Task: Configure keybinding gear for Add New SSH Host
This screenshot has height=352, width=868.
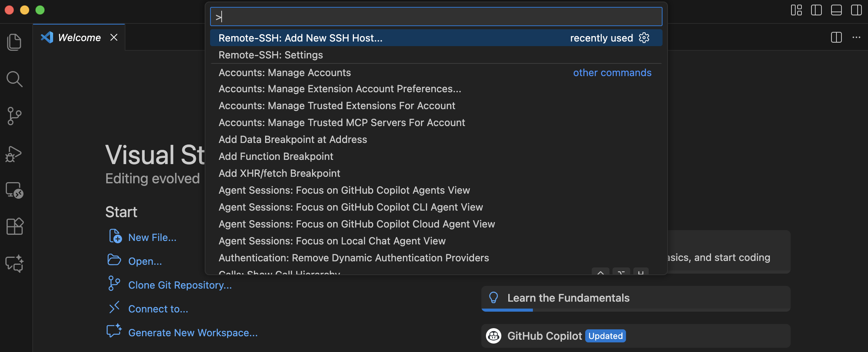Action: pyautogui.click(x=644, y=38)
